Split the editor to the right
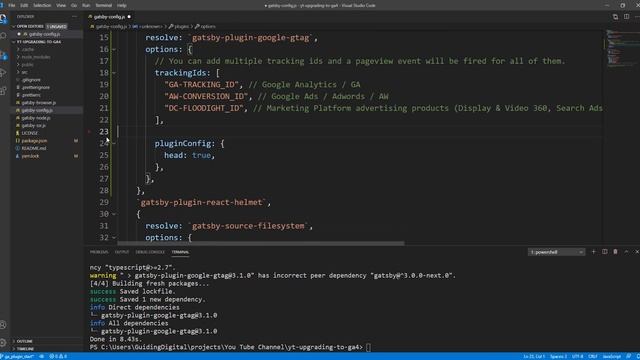The height and width of the screenshot is (360, 640). (x=627, y=17)
